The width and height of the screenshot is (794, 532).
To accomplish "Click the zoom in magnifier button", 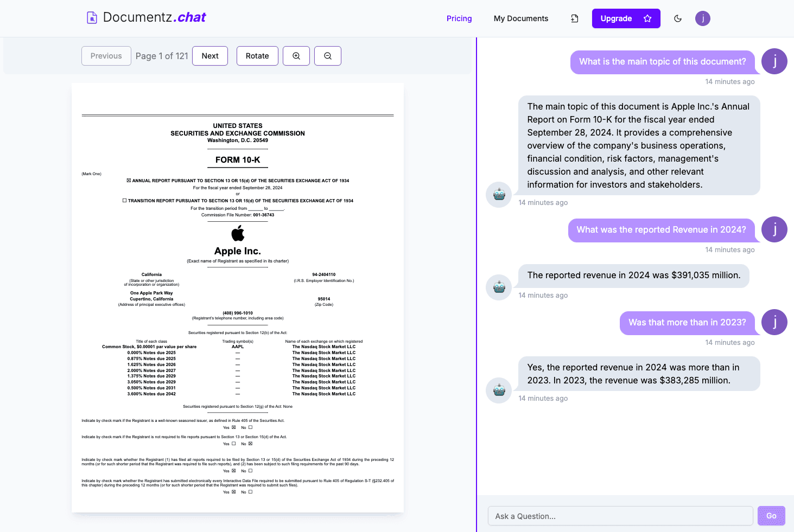I will click(x=296, y=56).
